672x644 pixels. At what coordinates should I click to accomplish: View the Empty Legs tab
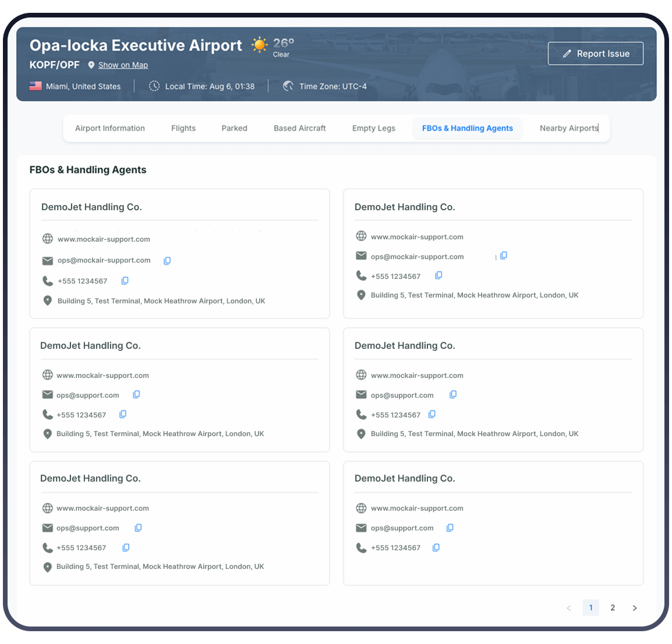[374, 128]
